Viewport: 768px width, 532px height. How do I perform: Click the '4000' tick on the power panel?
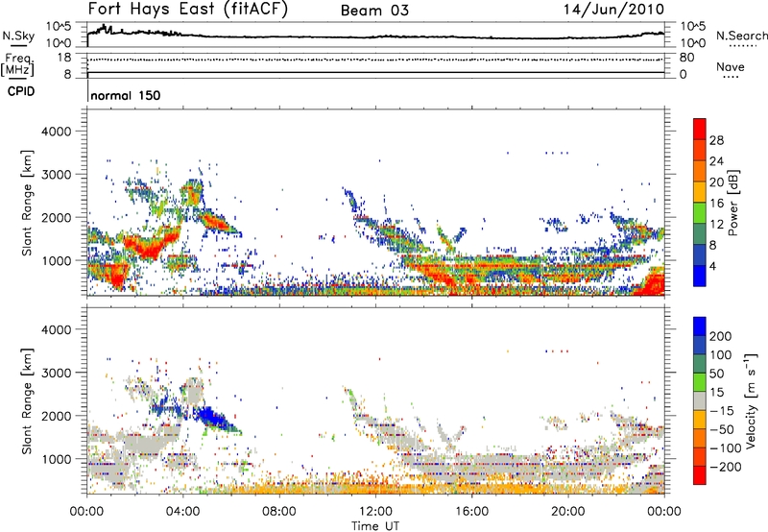(x=56, y=132)
